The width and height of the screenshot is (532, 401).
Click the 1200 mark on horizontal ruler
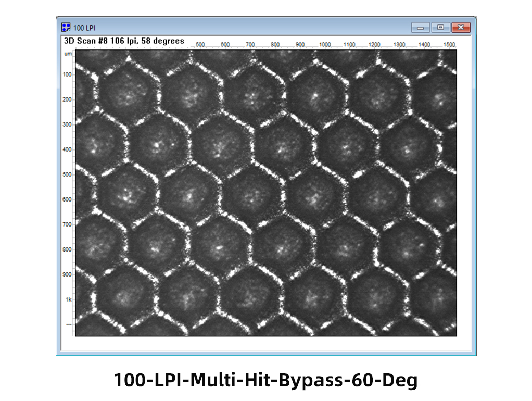pos(374,45)
